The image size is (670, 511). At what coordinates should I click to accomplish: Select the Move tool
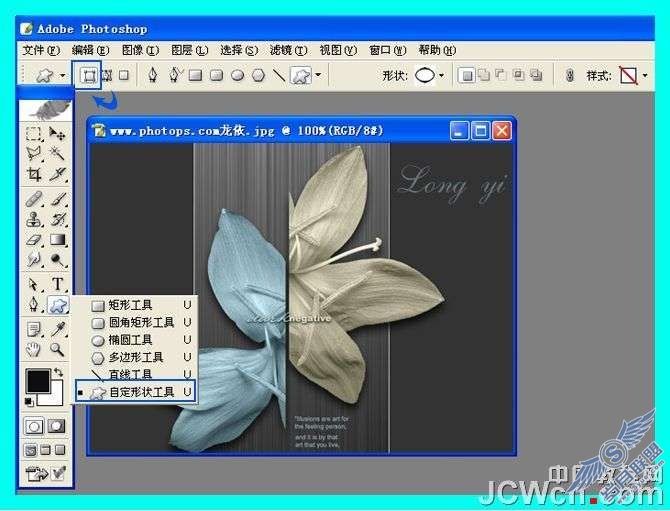tap(57, 133)
